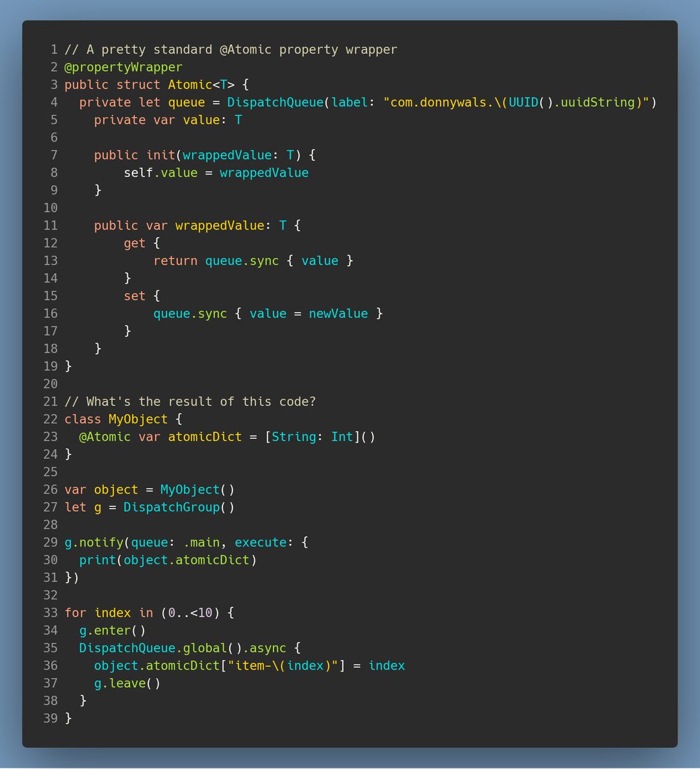Click line number 20 in the gutter
Viewport: 700px width, 769px height.
coord(50,384)
